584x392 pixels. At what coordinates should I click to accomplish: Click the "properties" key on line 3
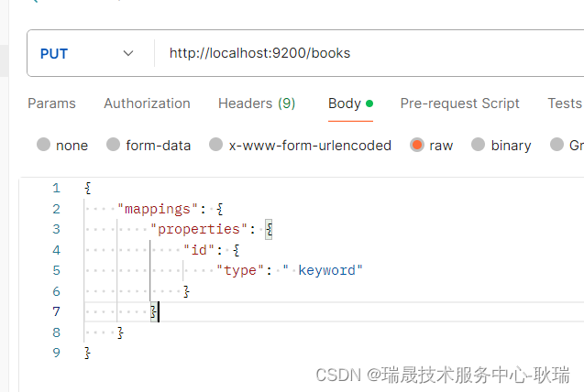[x=199, y=229]
